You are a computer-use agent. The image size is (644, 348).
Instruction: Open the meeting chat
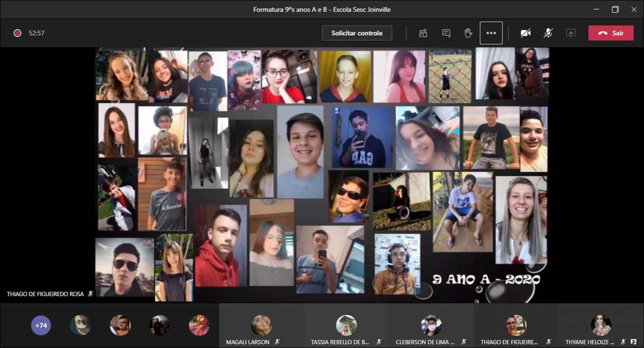tap(446, 33)
